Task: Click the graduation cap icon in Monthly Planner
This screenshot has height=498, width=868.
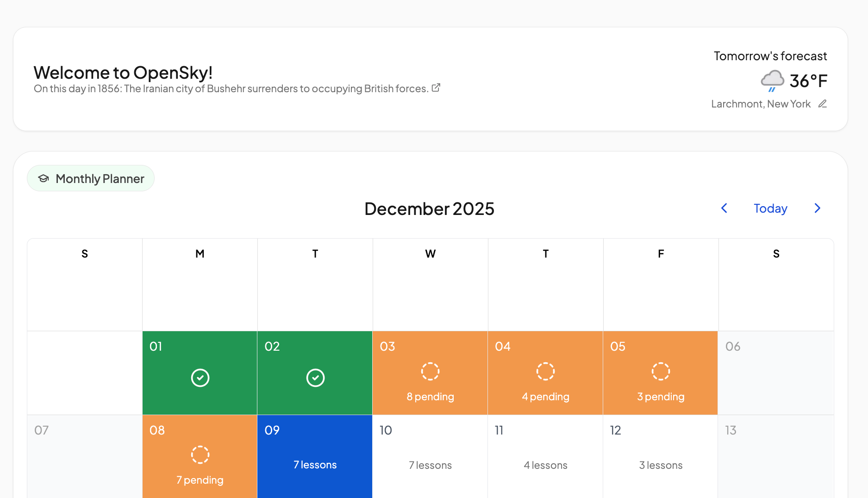Action: click(44, 178)
